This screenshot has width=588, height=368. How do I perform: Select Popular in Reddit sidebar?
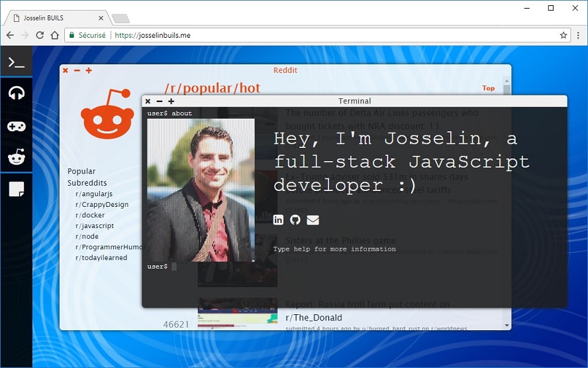coord(81,171)
